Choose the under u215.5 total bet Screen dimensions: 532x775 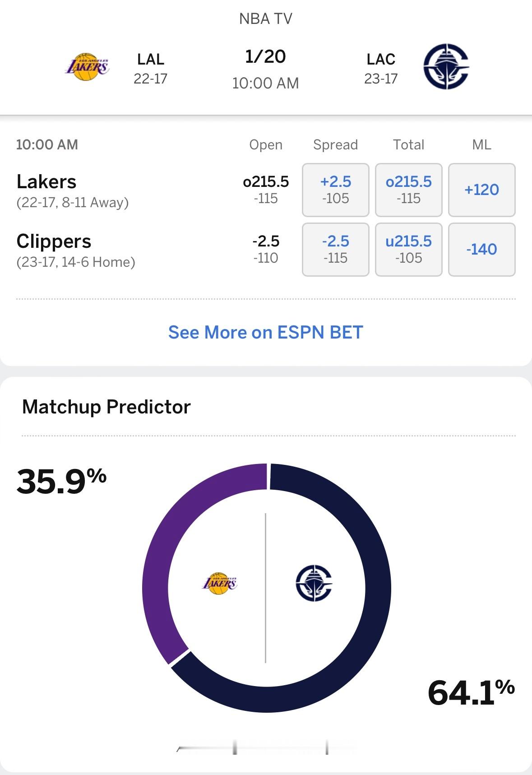[x=409, y=249]
